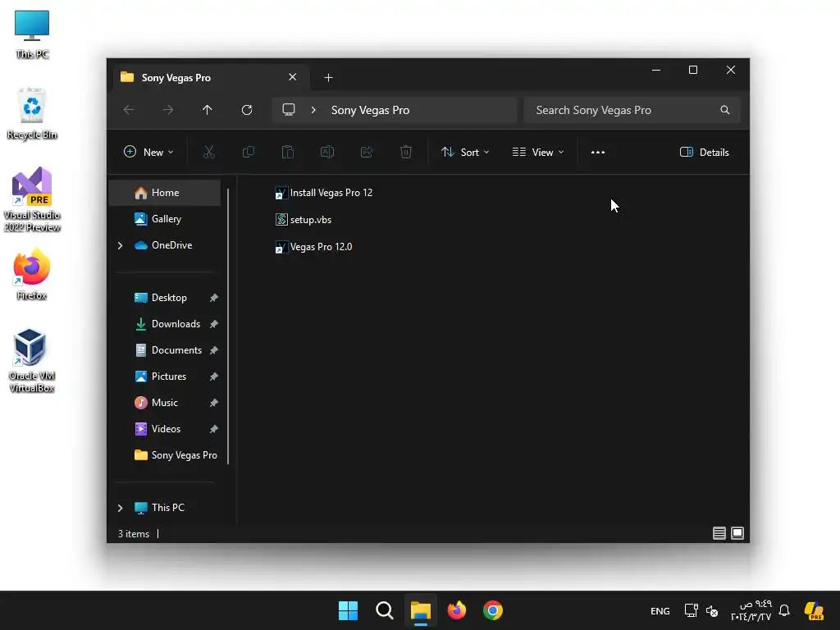Minimize the File Explorer window

tap(655, 71)
